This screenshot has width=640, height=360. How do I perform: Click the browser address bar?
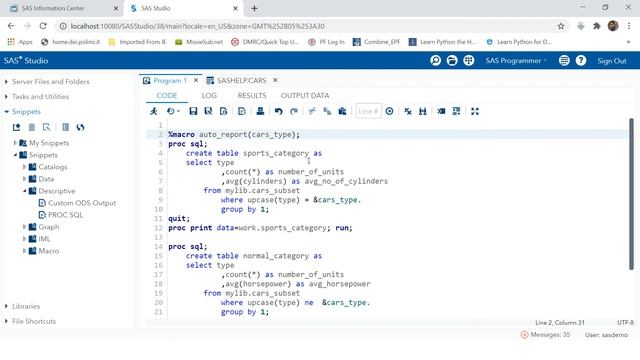pos(306,26)
